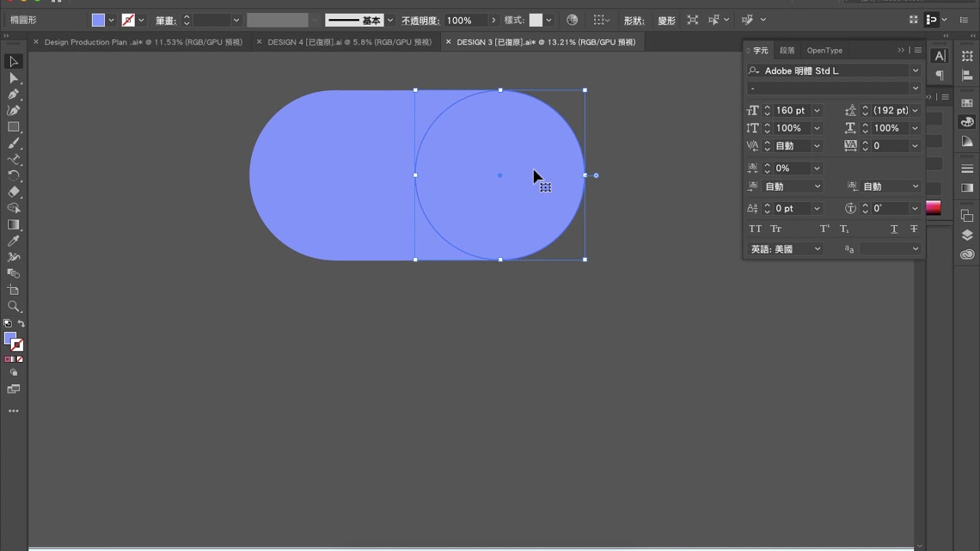
Task: Open the graphic style 樣式 dropdown
Action: click(x=549, y=21)
